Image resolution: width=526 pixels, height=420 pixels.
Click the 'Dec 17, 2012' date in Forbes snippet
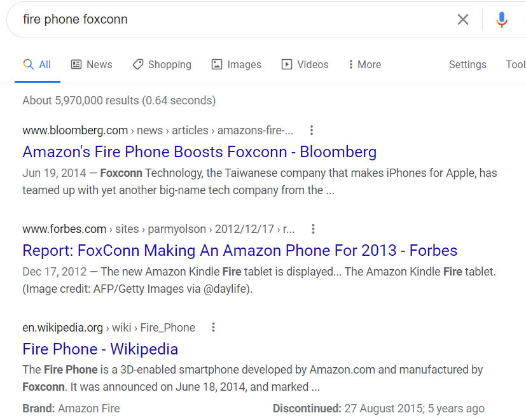(x=55, y=272)
